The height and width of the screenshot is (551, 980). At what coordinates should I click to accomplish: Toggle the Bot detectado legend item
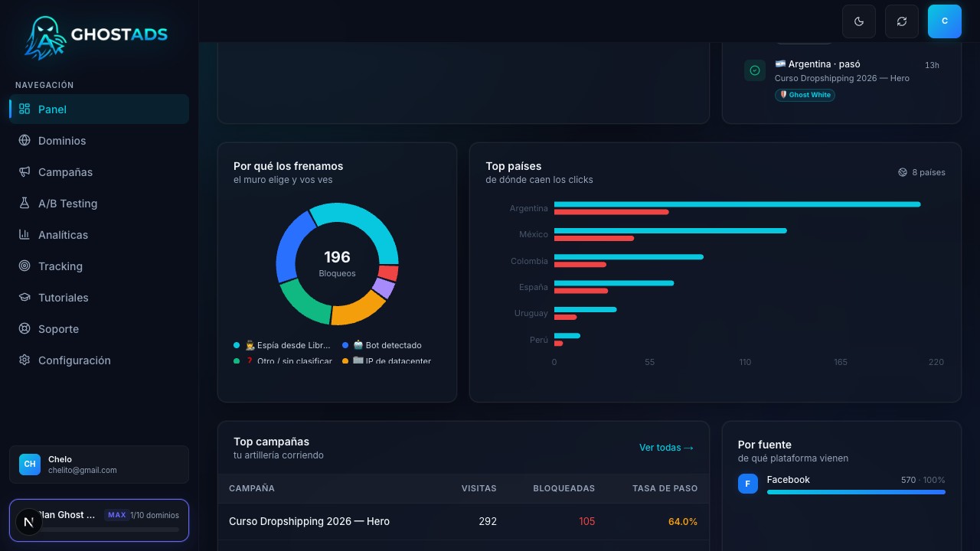381,345
